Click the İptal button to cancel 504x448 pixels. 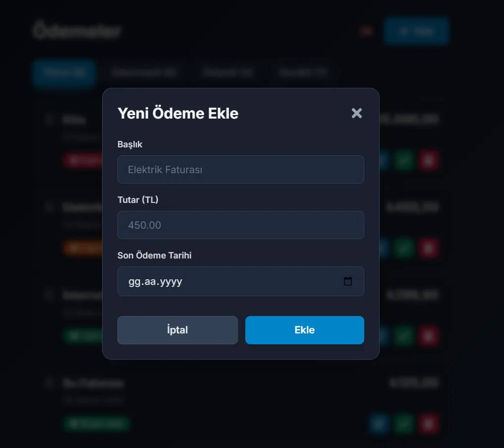click(x=177, y=329)
